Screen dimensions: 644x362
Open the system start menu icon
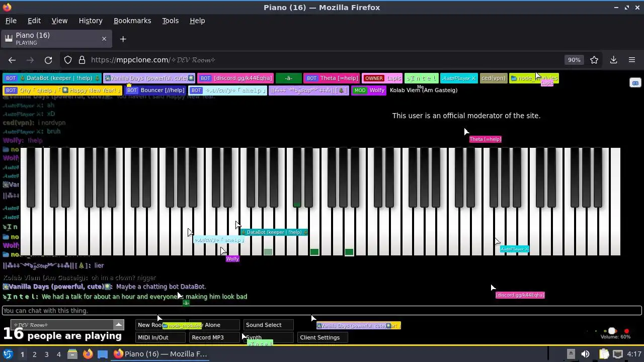[8, 354]
